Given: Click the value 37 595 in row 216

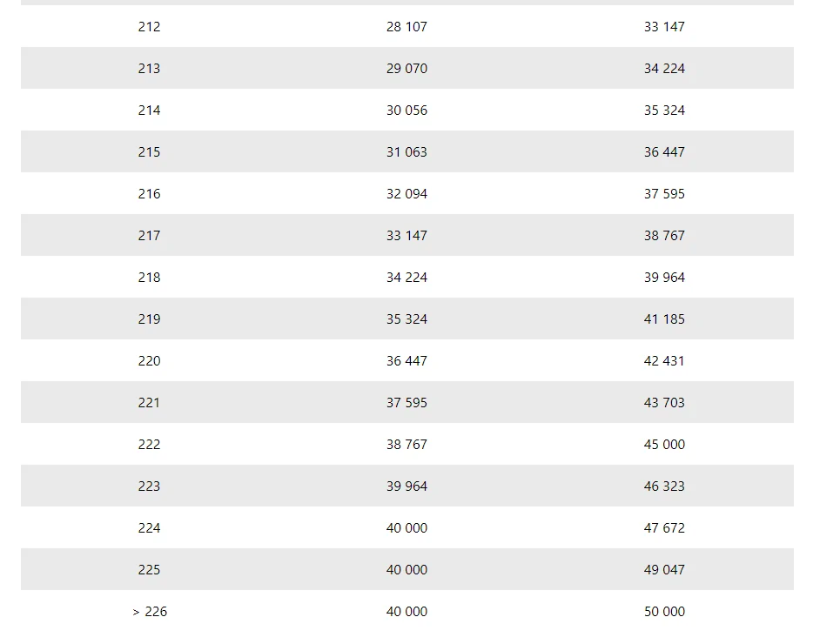Looking at the screenshot, I should coord(664,194).
